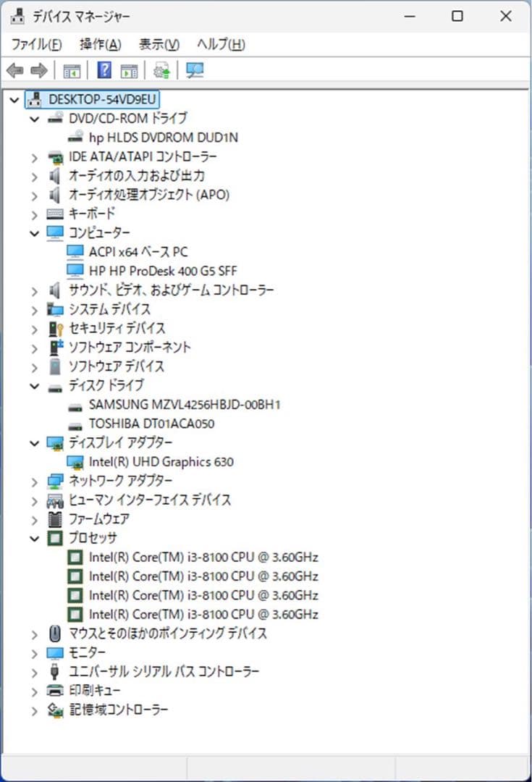Click the プロセッサ category icon
The height and width of the screenshot is (782, 532).
55,538
